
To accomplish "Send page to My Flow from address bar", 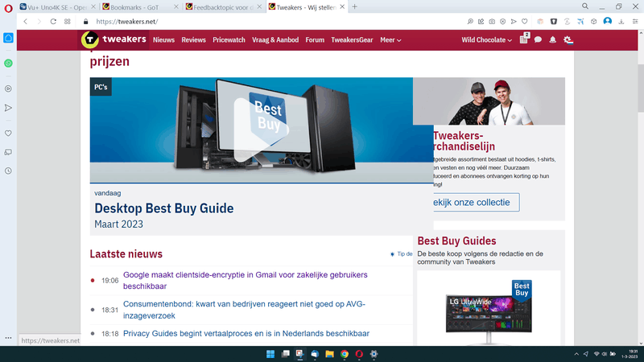I will click(514, 22).
